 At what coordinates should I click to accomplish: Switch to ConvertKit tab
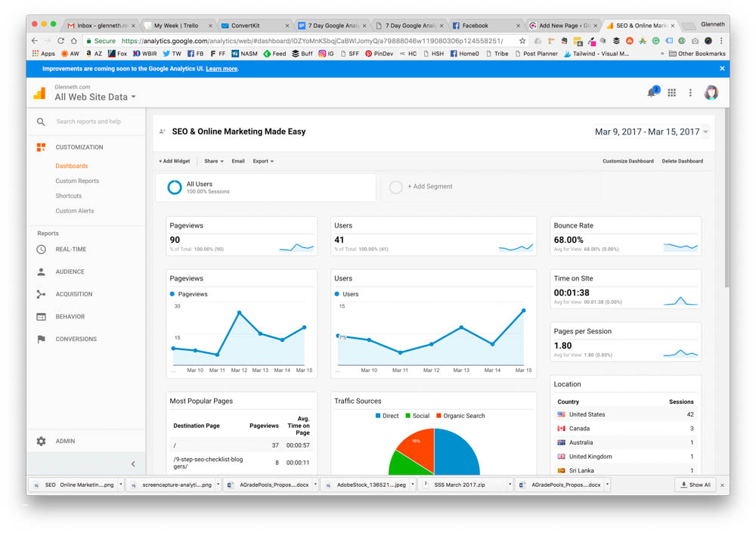(255, 26)
